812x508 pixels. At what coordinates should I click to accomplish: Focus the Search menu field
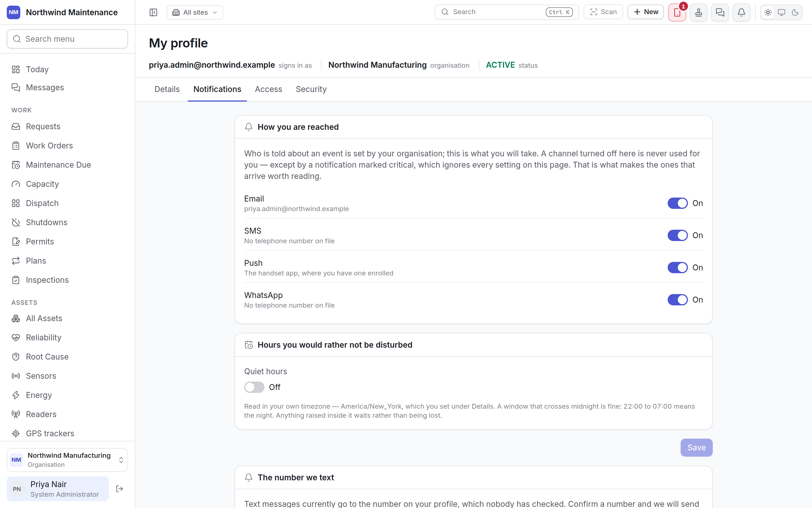(x=67, y=39)
